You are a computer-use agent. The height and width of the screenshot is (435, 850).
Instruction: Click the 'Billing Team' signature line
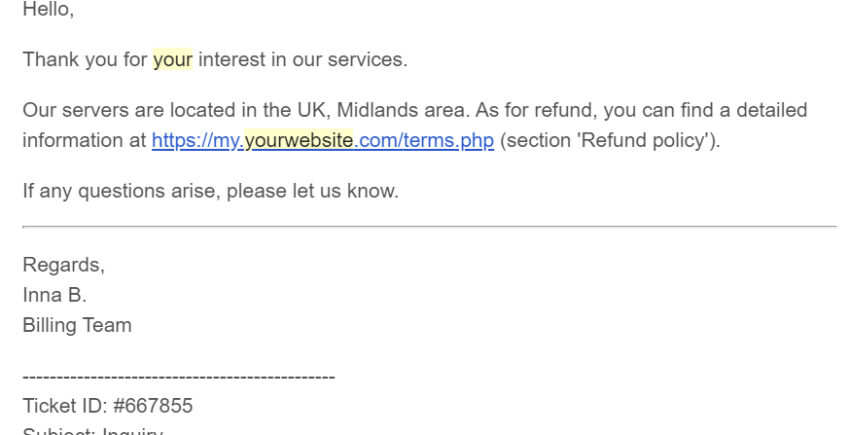coord(77,325)
